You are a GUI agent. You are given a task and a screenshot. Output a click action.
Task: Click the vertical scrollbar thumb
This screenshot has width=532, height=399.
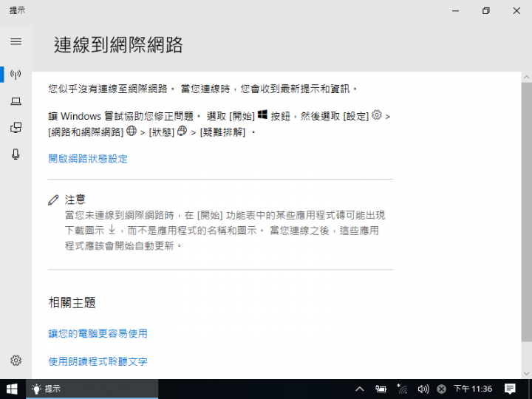coord(527,212)
